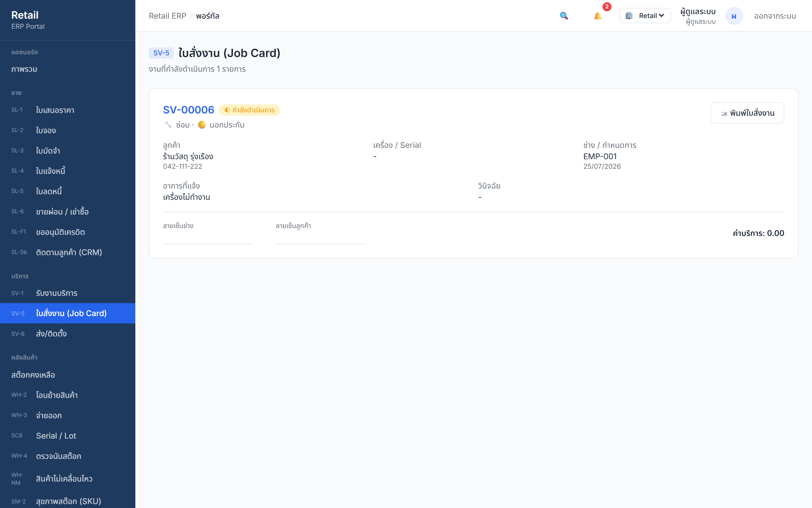Expand the Retail company dropdown
812x508 pixels.
(x=645, y=16)
